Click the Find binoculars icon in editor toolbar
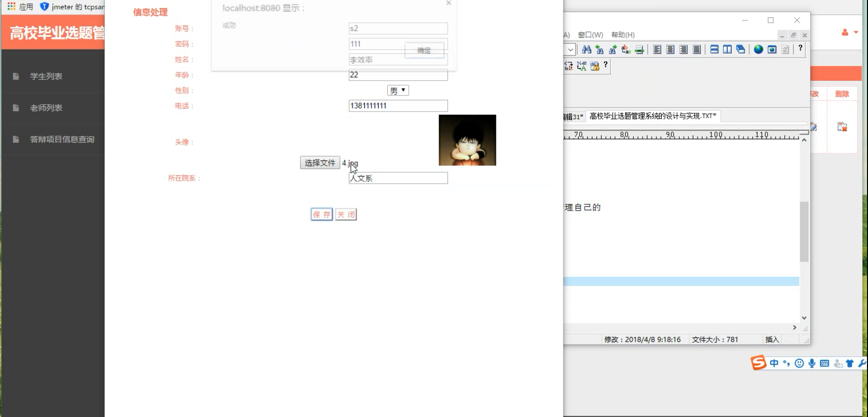Image resolution: width=868 pixels, height=417 pixels. coord(586,49)
